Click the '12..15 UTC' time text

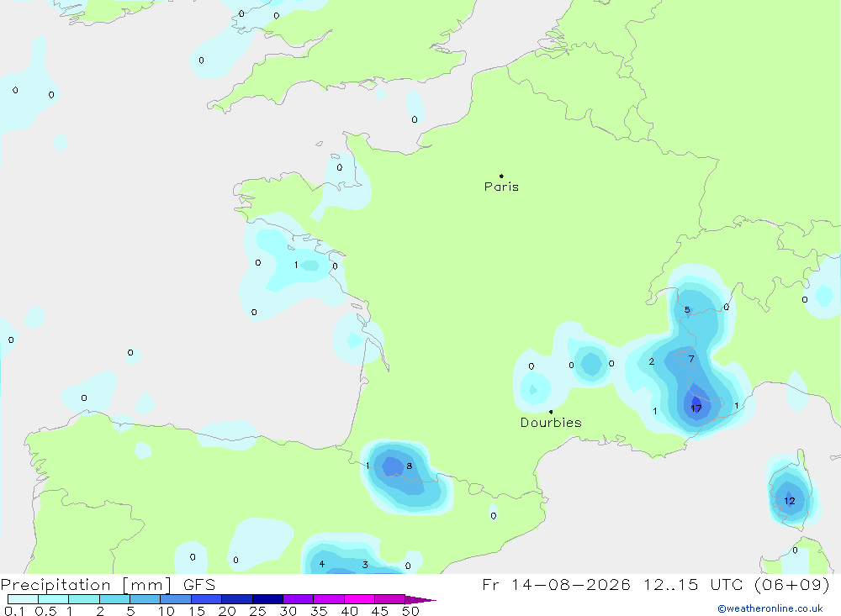coord(694,584)
